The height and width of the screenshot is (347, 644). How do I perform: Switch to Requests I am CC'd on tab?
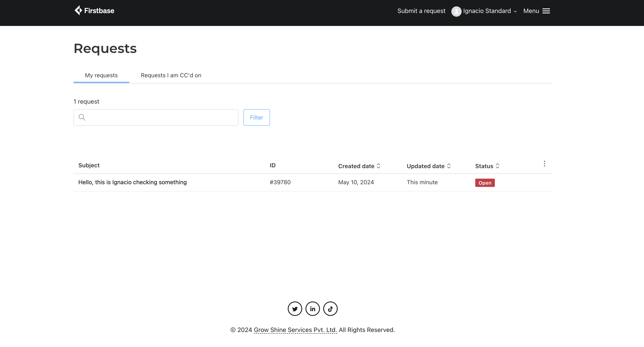tap(171, 75)
